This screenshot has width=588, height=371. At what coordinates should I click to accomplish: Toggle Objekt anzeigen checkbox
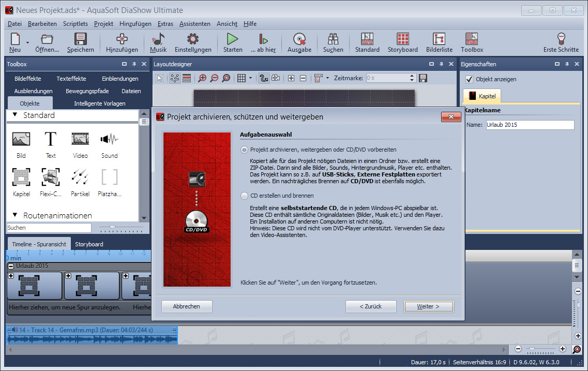(x=469, y=79)
